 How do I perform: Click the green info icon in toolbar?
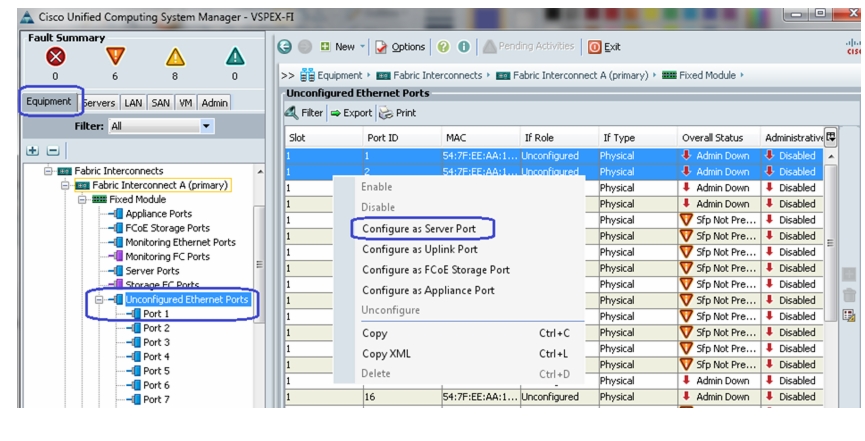point(464,47)
